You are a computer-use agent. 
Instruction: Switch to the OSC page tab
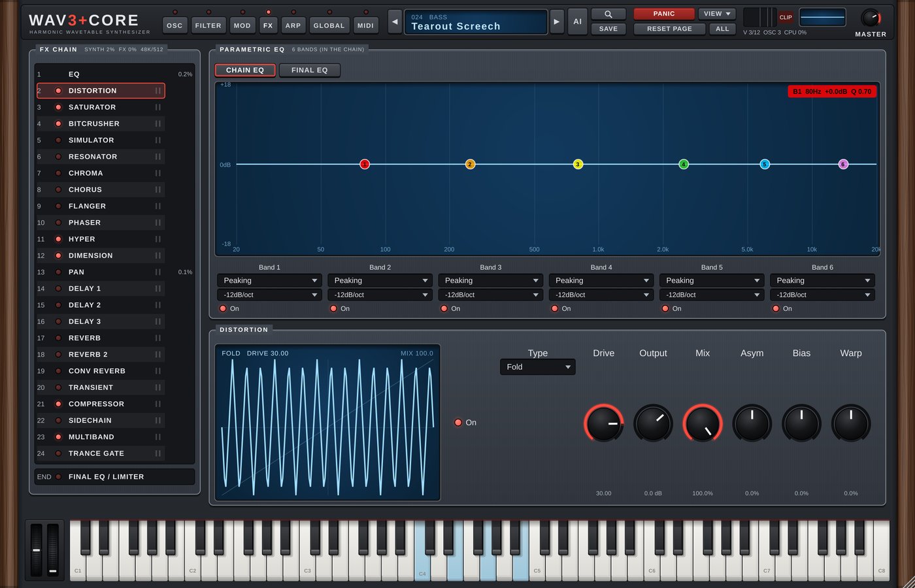point(175,25)
